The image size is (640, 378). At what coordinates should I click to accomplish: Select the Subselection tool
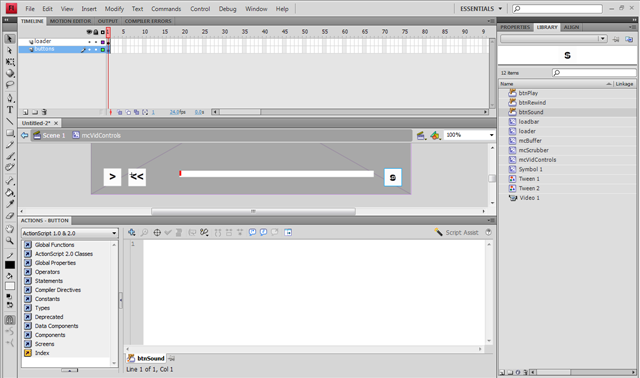[10, 51]
